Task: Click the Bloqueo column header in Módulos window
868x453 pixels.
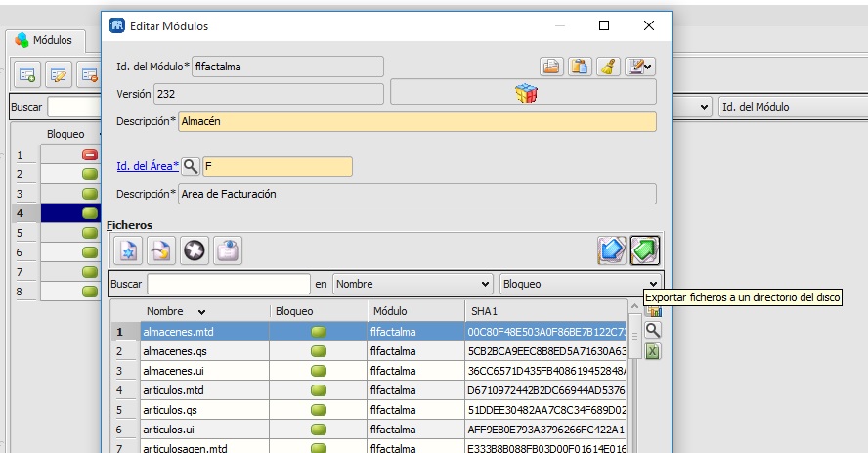Action: click(x=65, y=134)
